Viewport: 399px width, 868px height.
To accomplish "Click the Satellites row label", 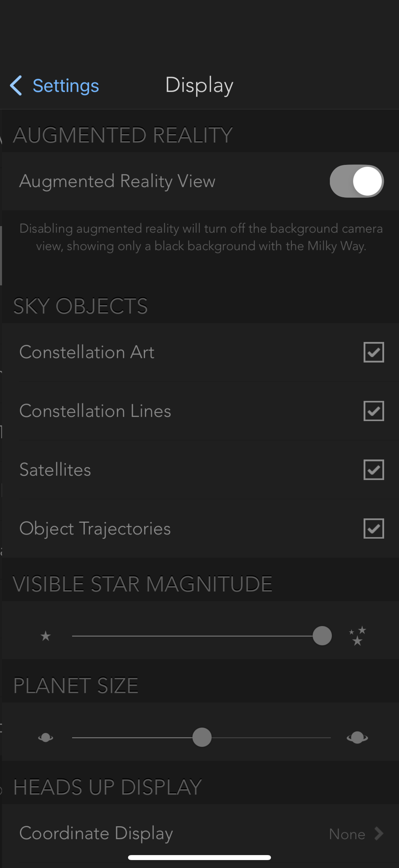I will coord(55,469).
